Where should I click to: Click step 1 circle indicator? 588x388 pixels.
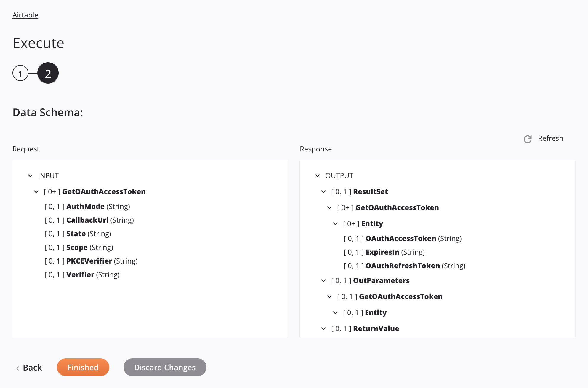20,73
